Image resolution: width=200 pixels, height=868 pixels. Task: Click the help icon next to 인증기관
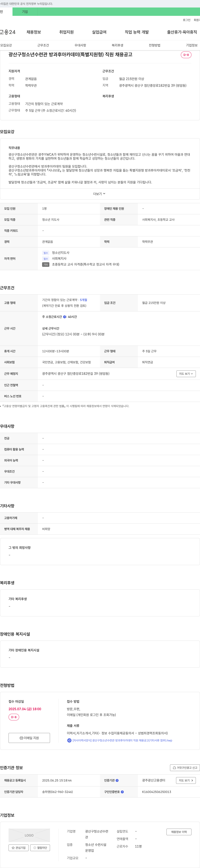point(117,780)
